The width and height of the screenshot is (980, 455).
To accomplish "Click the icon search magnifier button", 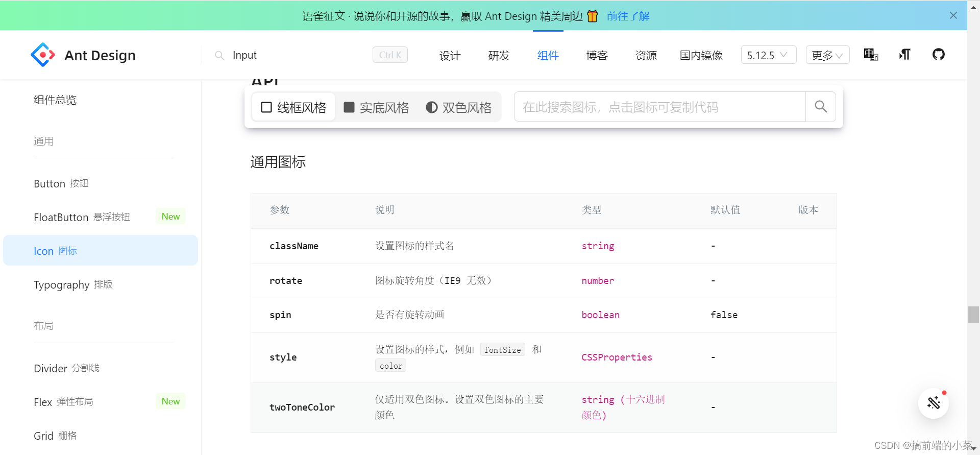I will point(821,107).
